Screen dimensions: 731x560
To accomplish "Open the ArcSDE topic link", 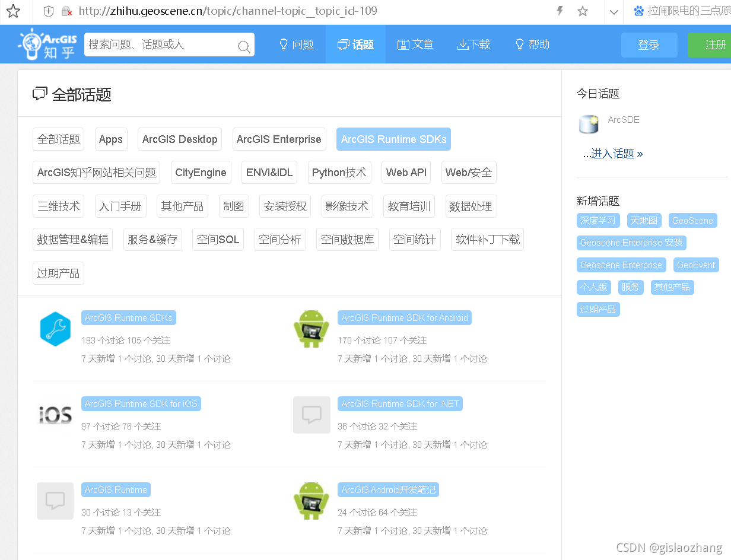I will [x=624, y=120].
